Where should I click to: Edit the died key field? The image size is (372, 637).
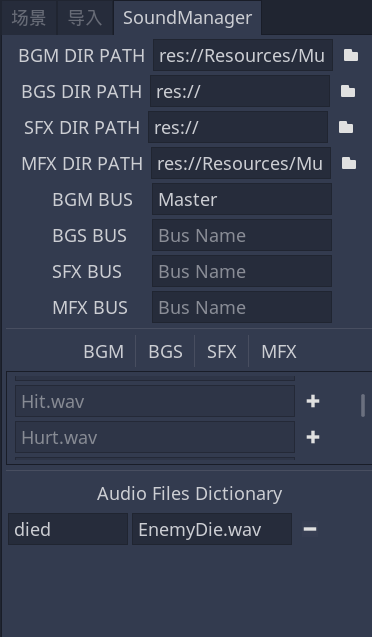pyautogui.click(x=68, y=529)
